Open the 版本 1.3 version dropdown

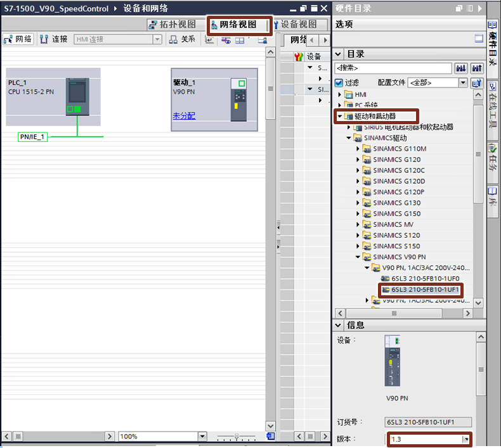pos(466,439)
